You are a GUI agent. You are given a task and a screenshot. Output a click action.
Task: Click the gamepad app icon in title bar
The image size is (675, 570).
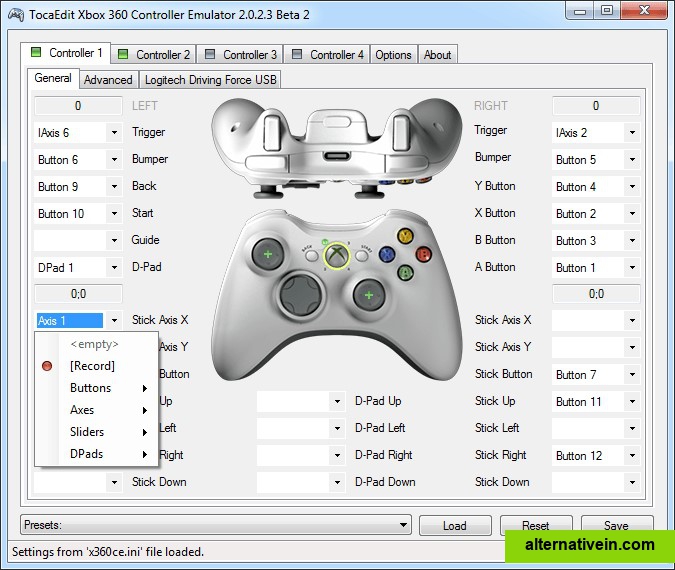click(x=16, y=15)
